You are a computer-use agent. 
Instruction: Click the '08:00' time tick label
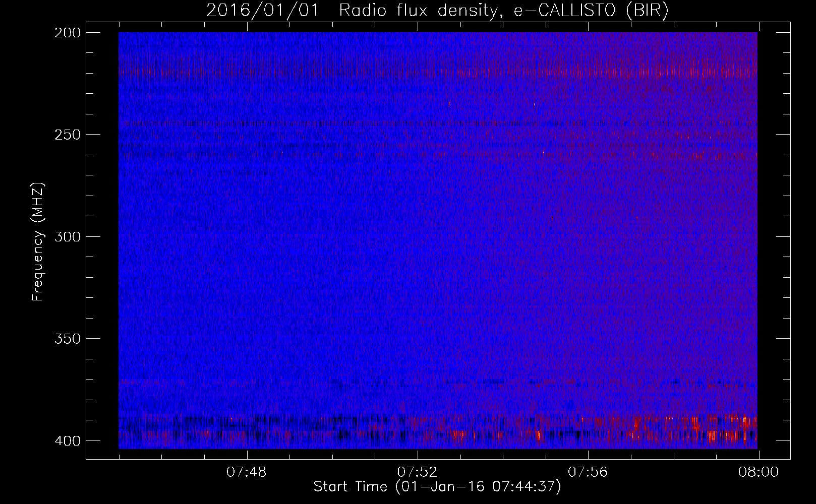tap(759, 472)
